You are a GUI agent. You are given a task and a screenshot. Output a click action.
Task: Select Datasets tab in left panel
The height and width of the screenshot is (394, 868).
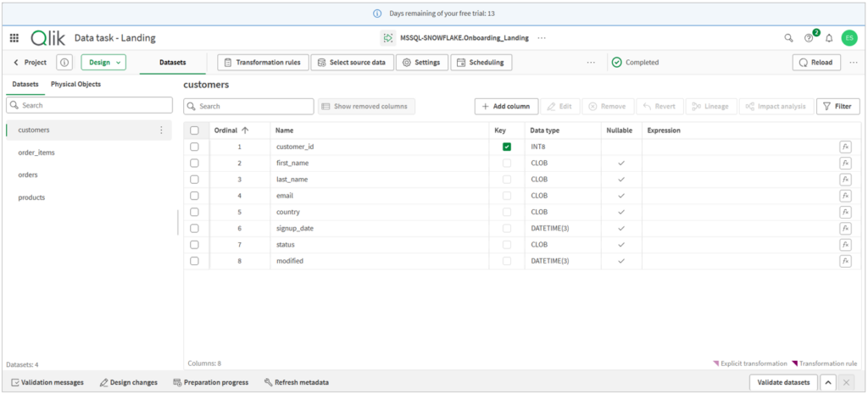[25, 85]
